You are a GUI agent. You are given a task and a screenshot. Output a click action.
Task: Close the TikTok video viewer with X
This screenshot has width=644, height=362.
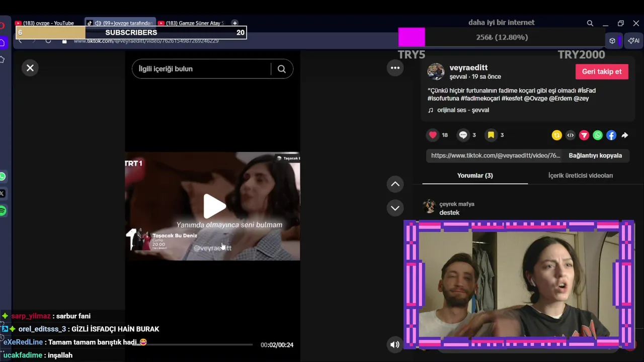click(30, 68)
